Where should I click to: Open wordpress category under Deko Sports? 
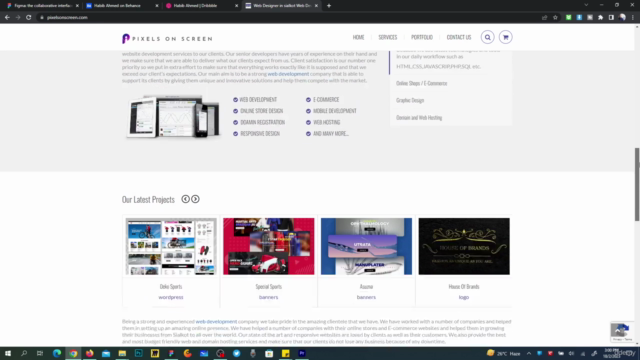click(x=171, y=297)
